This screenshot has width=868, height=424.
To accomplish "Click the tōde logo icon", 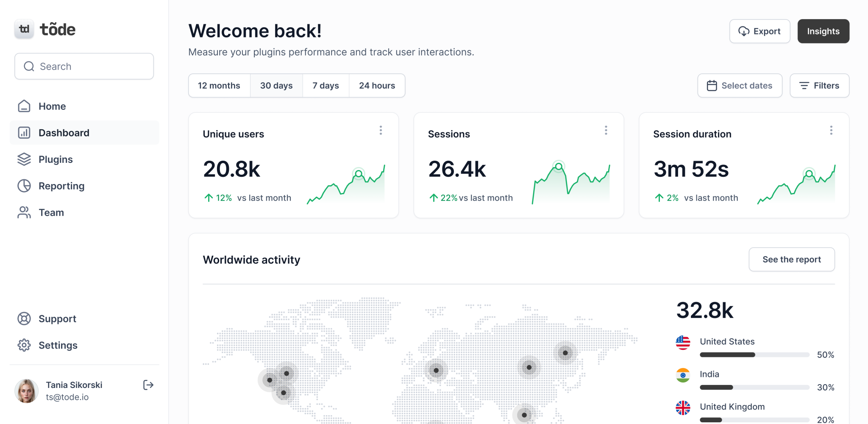I will click(24, 29).
